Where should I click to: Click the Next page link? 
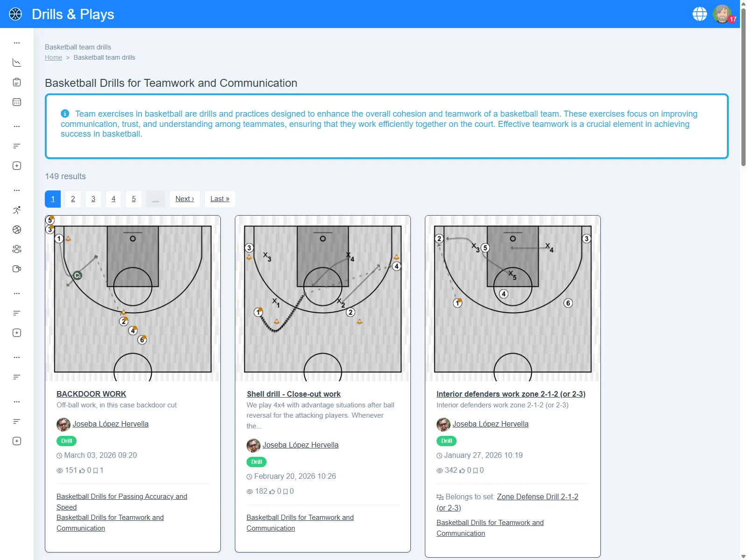click(x=184, y=199)
